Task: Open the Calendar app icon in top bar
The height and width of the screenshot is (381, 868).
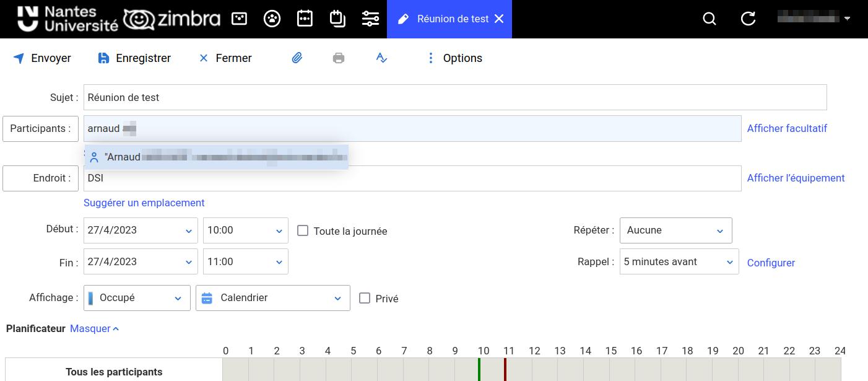Action: pyautogui.click(x=305, y=19)
